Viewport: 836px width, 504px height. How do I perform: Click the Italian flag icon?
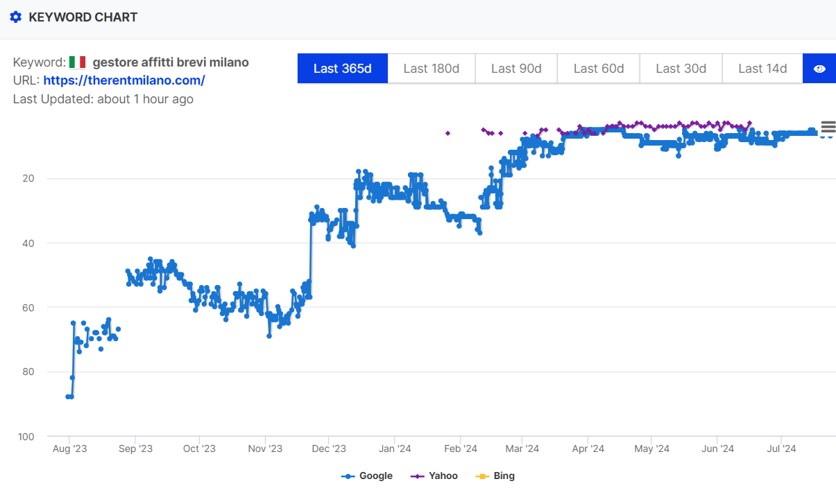coord(77,62)
